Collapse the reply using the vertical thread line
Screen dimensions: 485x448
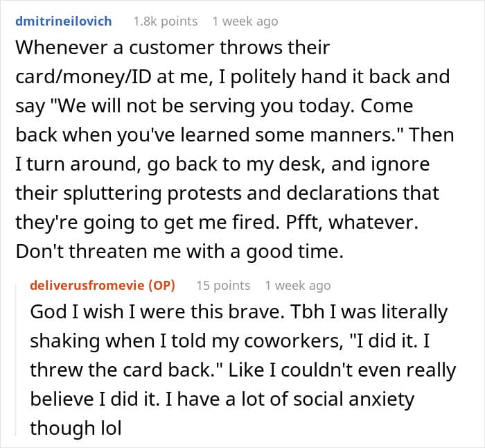pyautogui.click(x=16, y=359)
